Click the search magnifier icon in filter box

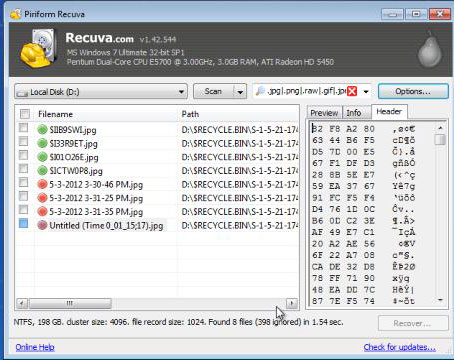(x=260, y=91)
